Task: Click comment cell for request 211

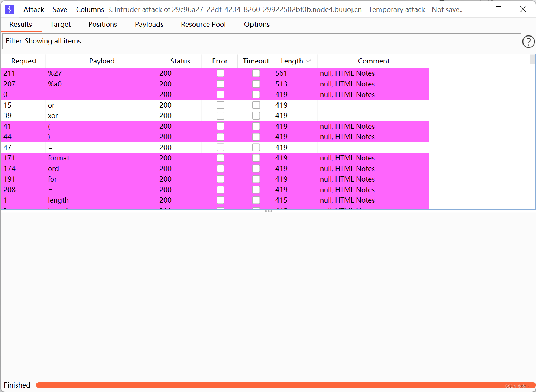Action: [373, 73]
